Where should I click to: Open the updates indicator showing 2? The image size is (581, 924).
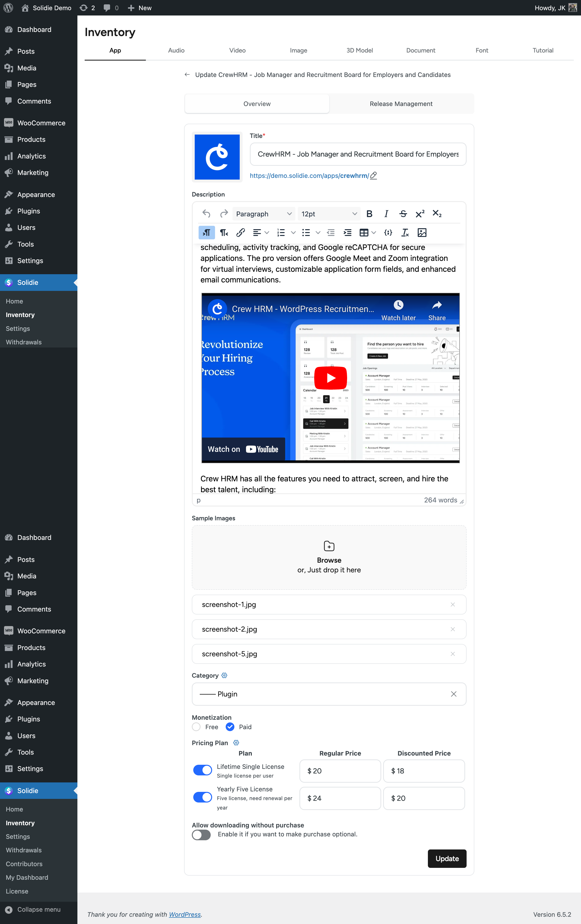[x=87, y=8]
